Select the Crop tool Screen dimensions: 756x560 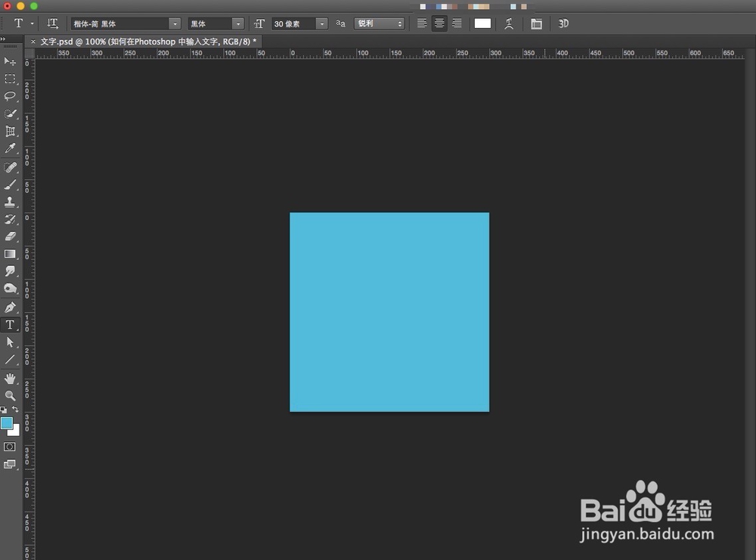tap(10, 131)
